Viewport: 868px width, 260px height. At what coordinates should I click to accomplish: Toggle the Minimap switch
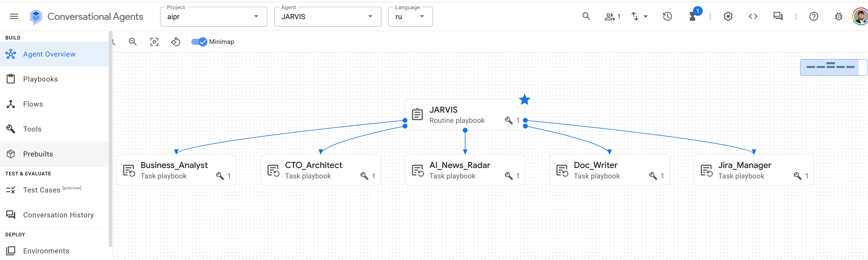pyautogui.click(x=199, y=42)
